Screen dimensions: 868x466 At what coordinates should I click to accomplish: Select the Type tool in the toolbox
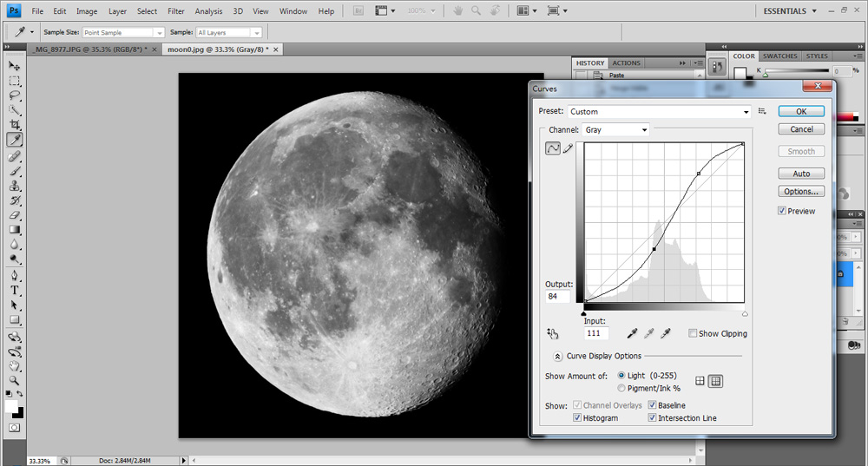pyautogui.click(x=15, y=290)
